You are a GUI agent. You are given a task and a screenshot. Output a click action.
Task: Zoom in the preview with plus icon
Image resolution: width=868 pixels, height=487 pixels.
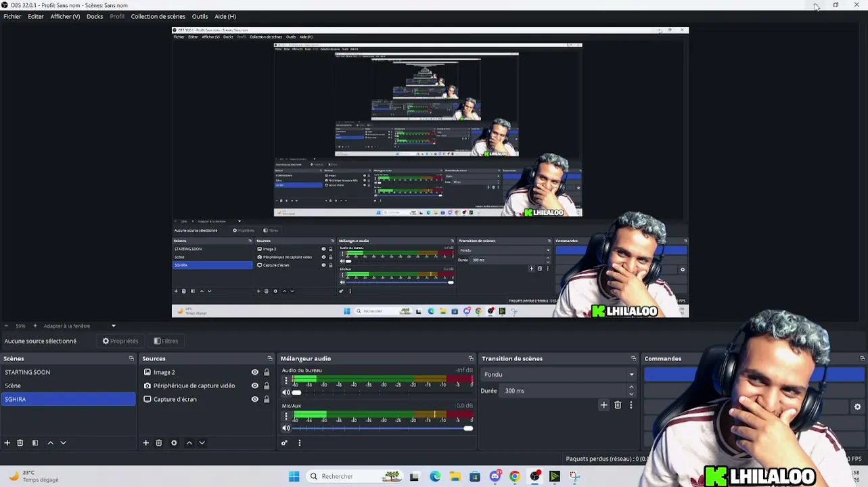point(35,326)
